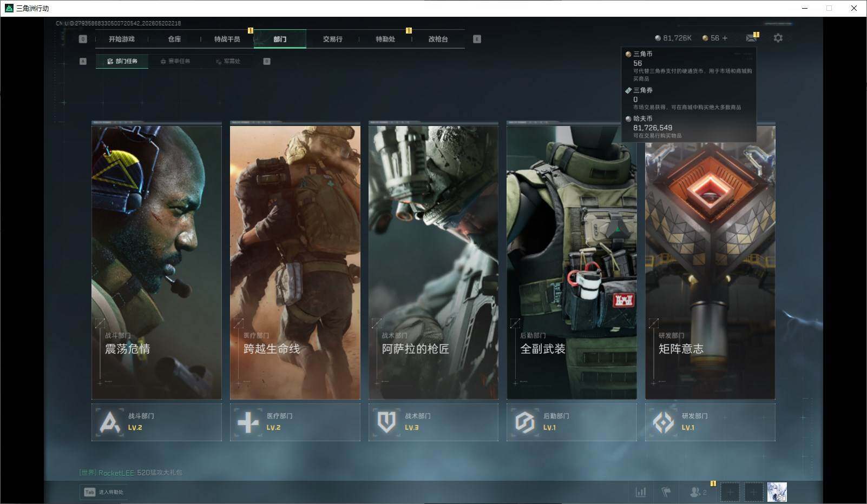The width and height of the screenshot is (867, 504).
Task: Click the 战斗部门 LV.2 level button
Action: (156, 422)
